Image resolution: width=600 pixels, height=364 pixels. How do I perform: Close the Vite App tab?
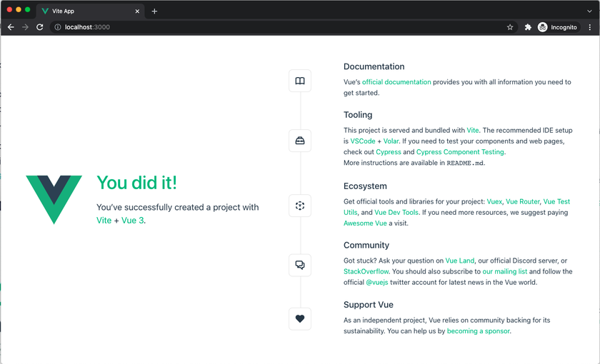pyautogui.click(x=137, y=11)
